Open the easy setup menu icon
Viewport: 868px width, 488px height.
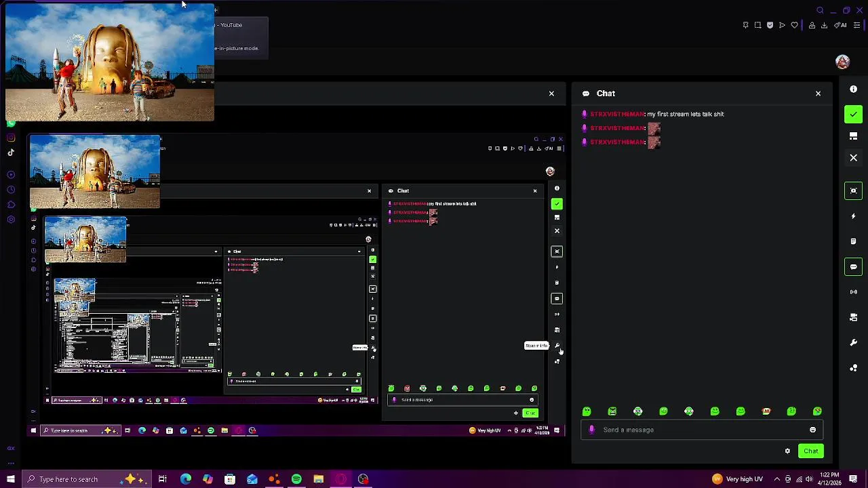pyautogui.click(x=856, y=25)
